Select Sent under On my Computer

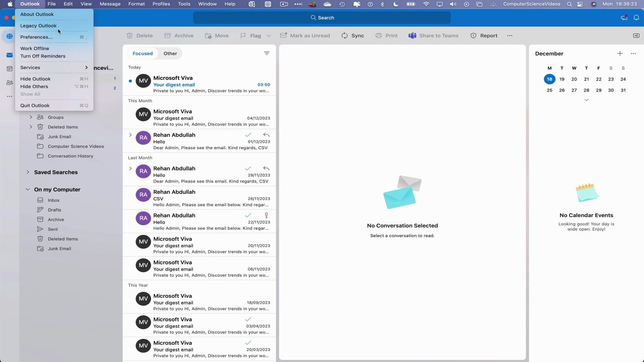coord(53,229)
